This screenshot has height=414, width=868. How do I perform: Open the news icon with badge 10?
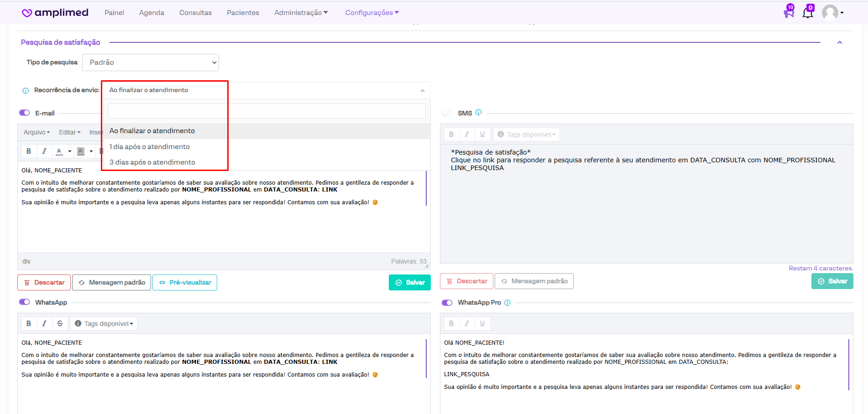[789, 12]
